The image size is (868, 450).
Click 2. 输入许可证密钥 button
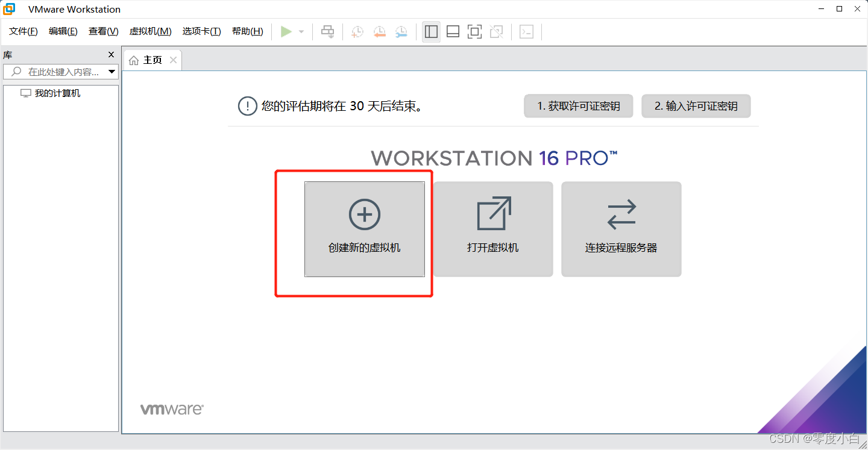coord(696,106)
